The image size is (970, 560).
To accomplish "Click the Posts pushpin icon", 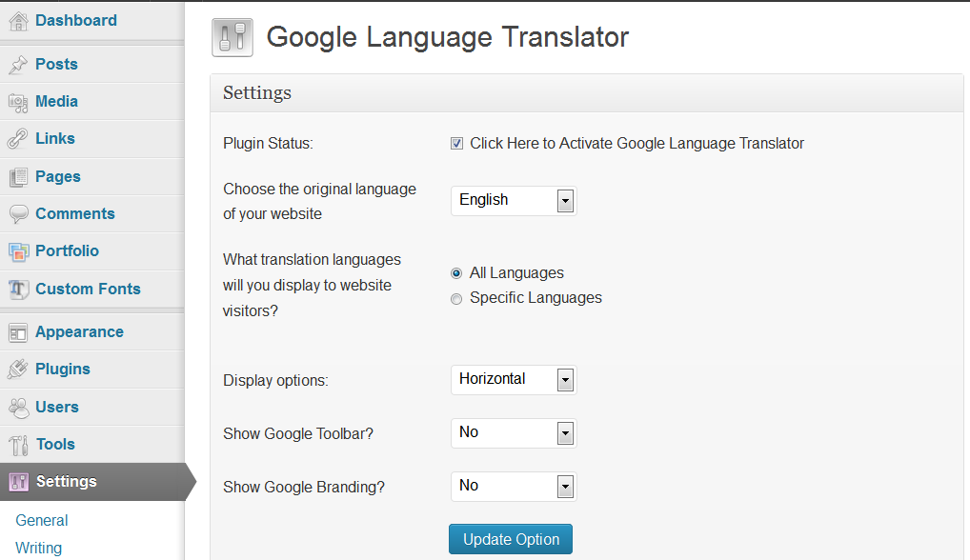I will pos(18,65).
